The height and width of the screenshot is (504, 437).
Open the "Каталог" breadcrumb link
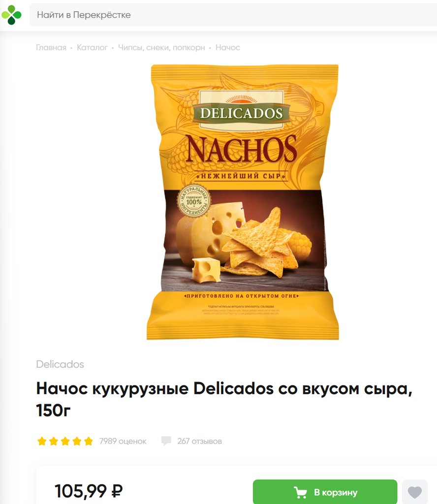tap(92, 48)
